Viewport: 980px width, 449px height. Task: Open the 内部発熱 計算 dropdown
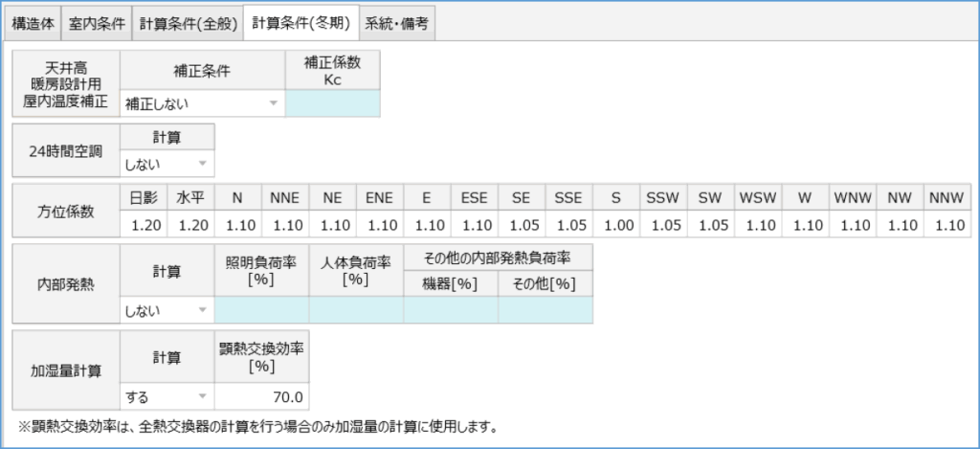(167, 310)
